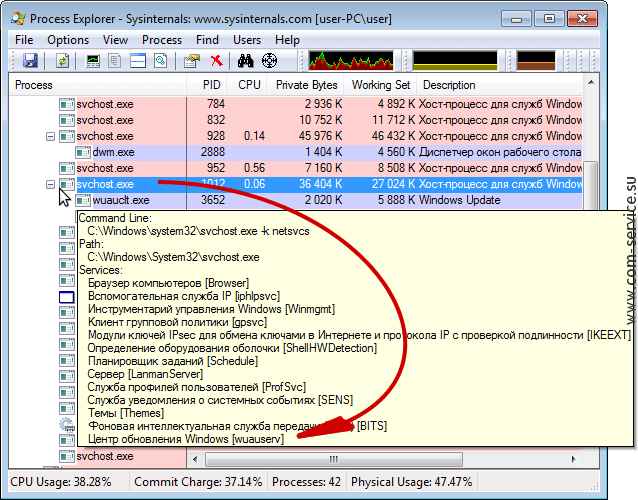This screenshot has height=500, width=638.
Task: Open the Options menu
Action: click(68, 40)
